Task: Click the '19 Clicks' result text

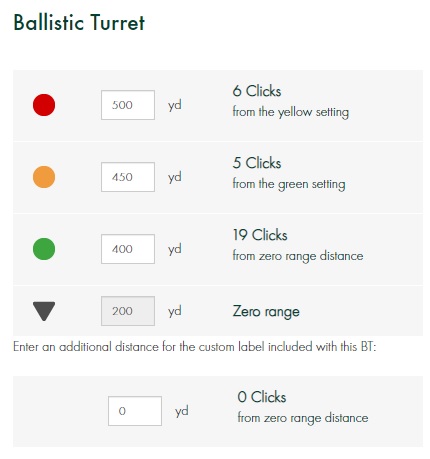Action: point(260,235)
